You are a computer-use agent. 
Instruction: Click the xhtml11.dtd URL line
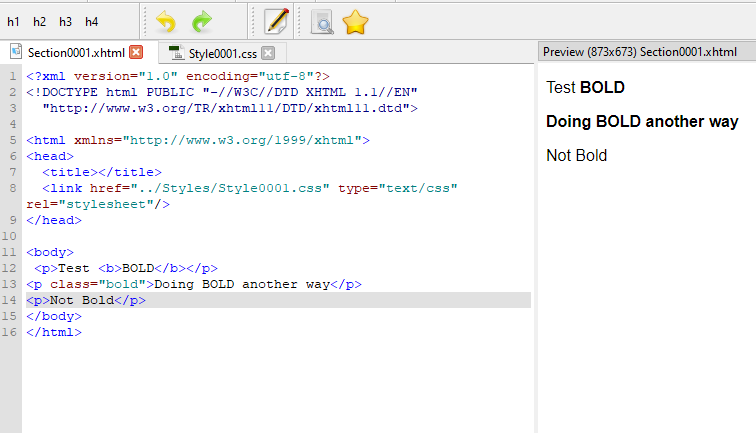230,108
